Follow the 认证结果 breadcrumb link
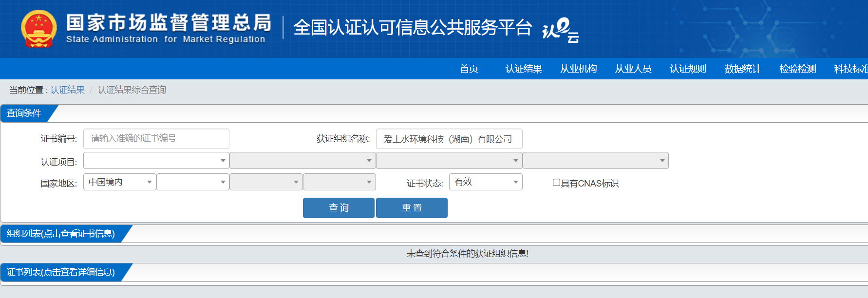The width and height of the screenshot is (868, 298). [x=68, y=90]
